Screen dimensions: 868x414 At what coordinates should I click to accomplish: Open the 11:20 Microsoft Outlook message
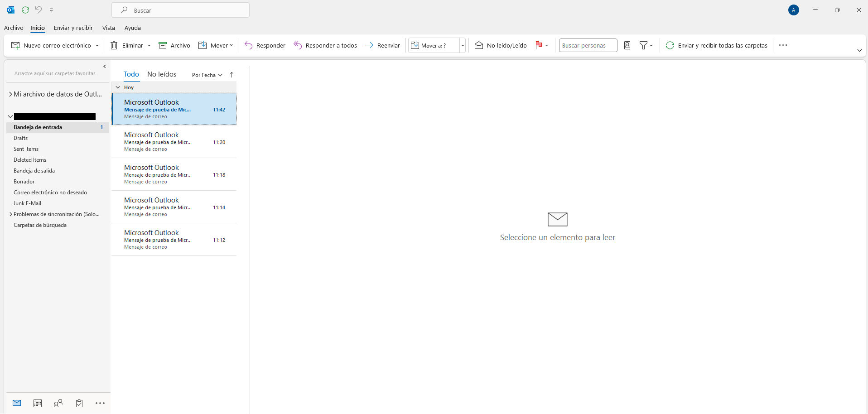coord(174,142)
